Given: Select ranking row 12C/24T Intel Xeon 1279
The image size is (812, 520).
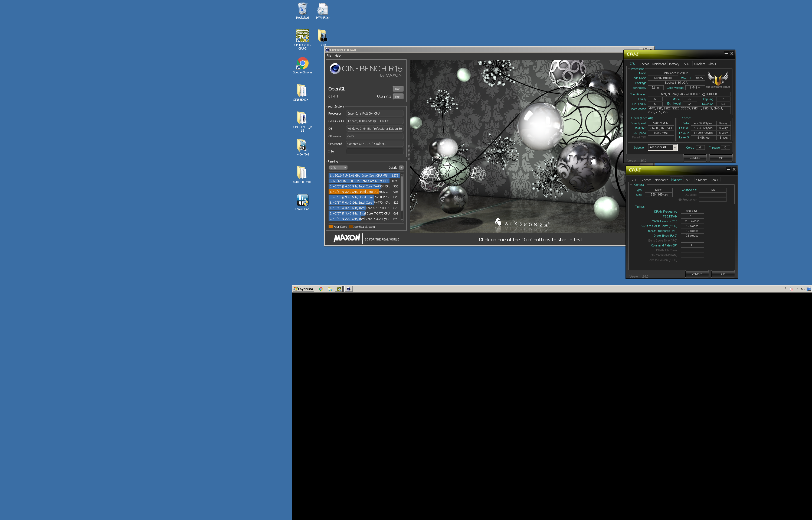Looking at the screenshot, I should tap(364, 175).
